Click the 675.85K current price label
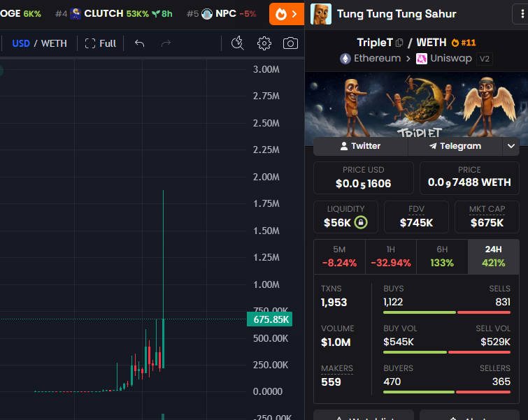 [x=269, y=319]
